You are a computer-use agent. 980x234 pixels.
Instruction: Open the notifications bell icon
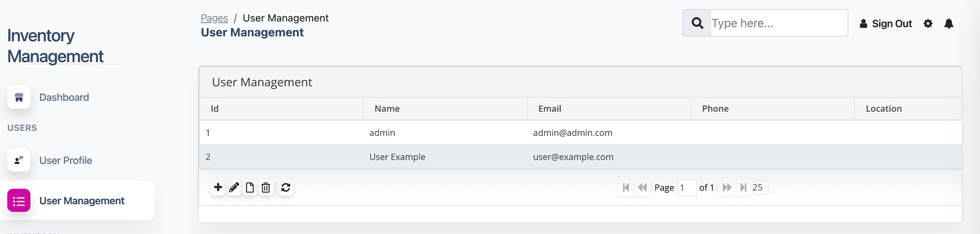pyautogui.click(x=949, y=23)
